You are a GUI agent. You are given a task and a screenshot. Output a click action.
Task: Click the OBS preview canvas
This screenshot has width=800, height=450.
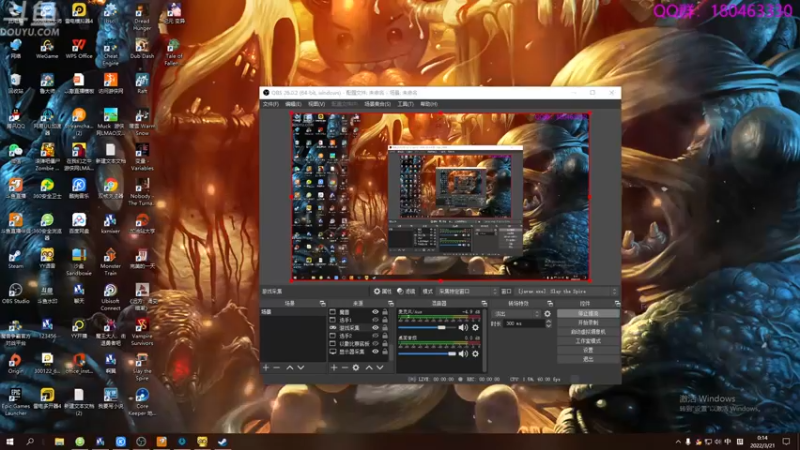pos(440,196)
